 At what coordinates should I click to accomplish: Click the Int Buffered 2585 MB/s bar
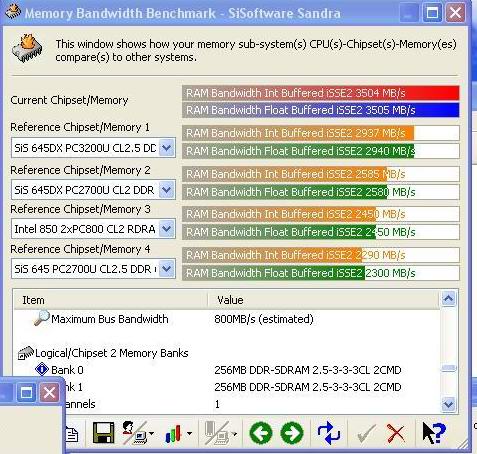321,174
